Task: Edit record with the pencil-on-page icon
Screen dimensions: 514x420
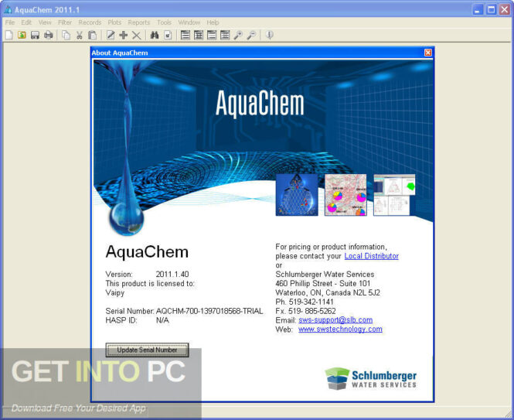Action: [x=111, y=35]
